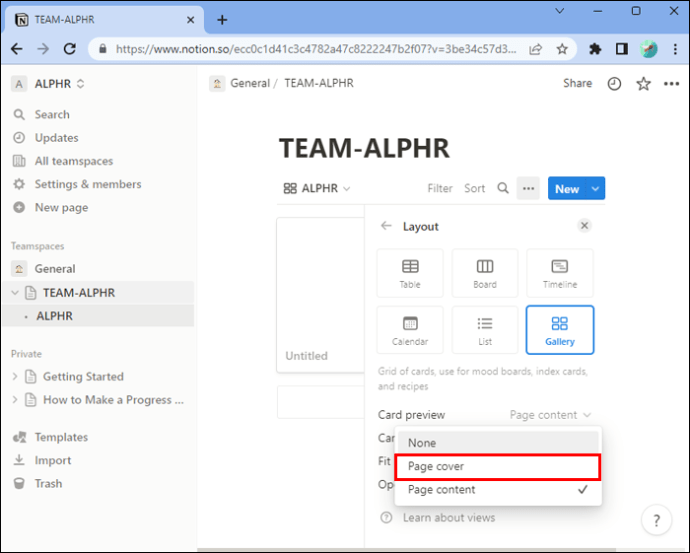This screenshot has width=690, height=553.
Task: Open the view options three-dot button
Action: pos(528,188)
